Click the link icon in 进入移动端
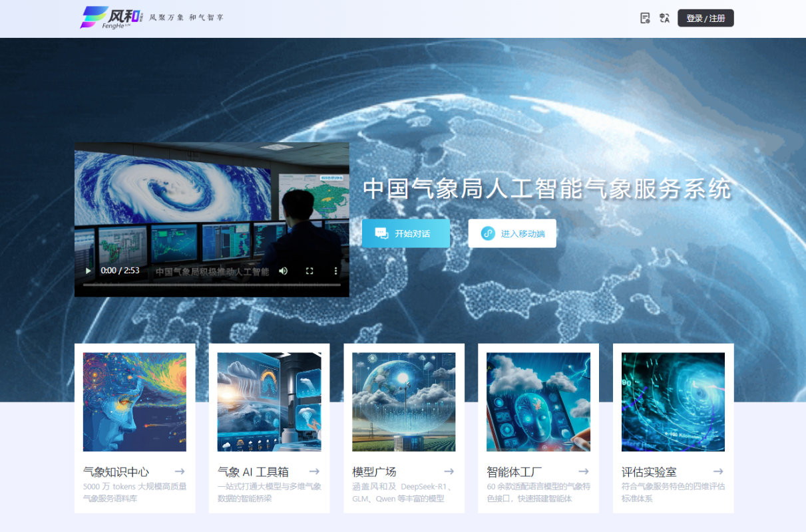Image resolution: width=806 pixels, height=532 pixels. point(488,233)
